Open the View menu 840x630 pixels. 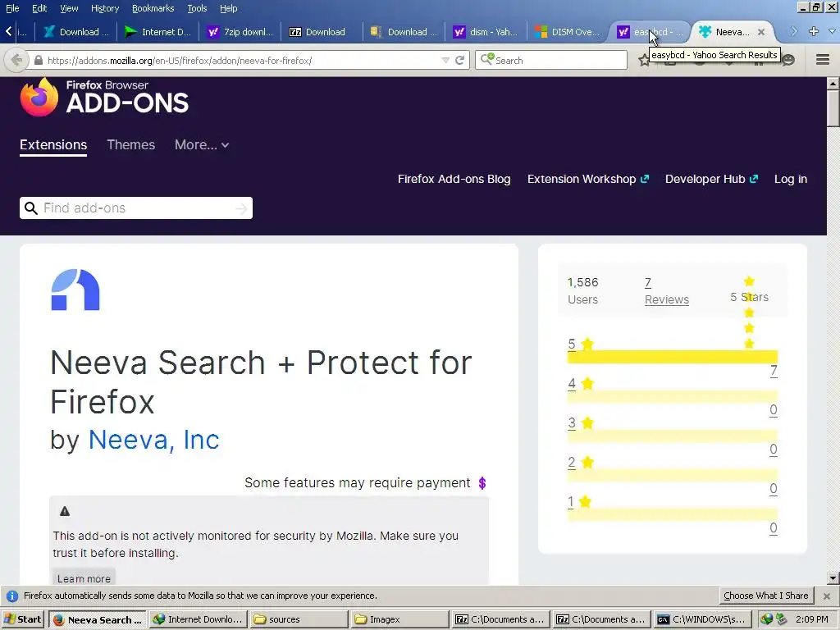point(69,8)
